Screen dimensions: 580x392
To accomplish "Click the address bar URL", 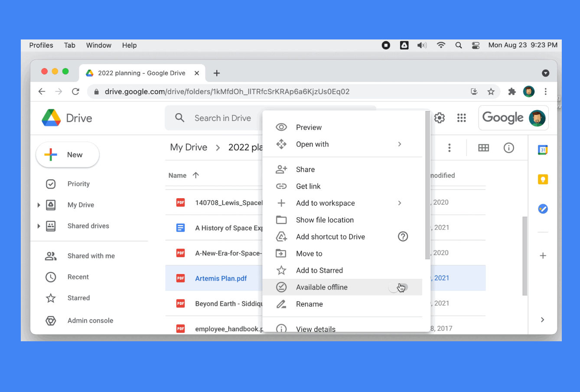I will pyautogui.click(x=227, y=91).
